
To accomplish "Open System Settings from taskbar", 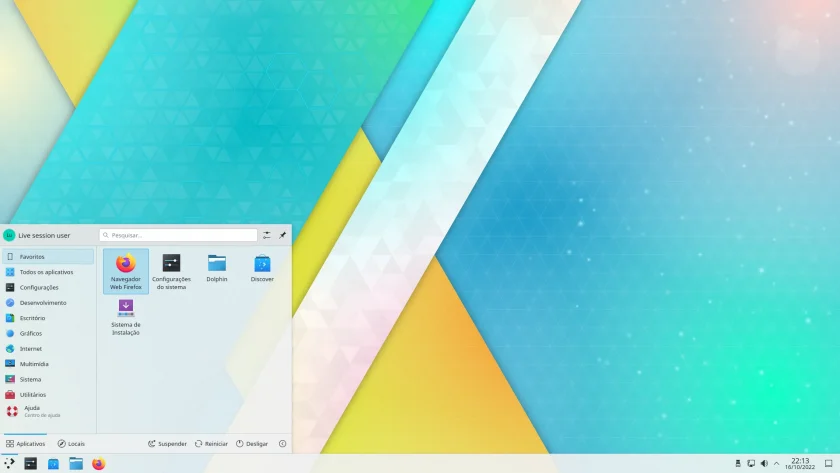I will click(31, 463).
